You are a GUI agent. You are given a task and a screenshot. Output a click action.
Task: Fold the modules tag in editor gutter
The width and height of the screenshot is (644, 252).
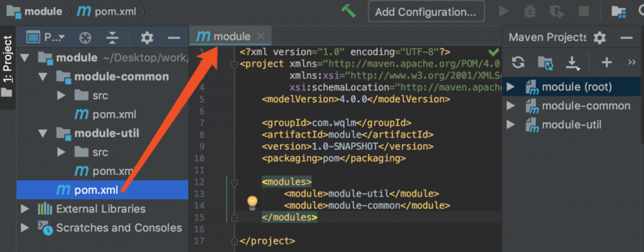[x=234, y=182]
